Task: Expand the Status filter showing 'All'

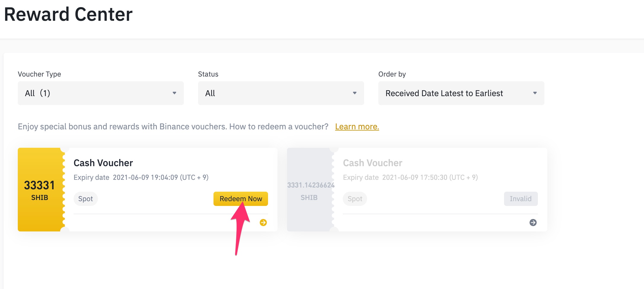Action: coord(280,93)
